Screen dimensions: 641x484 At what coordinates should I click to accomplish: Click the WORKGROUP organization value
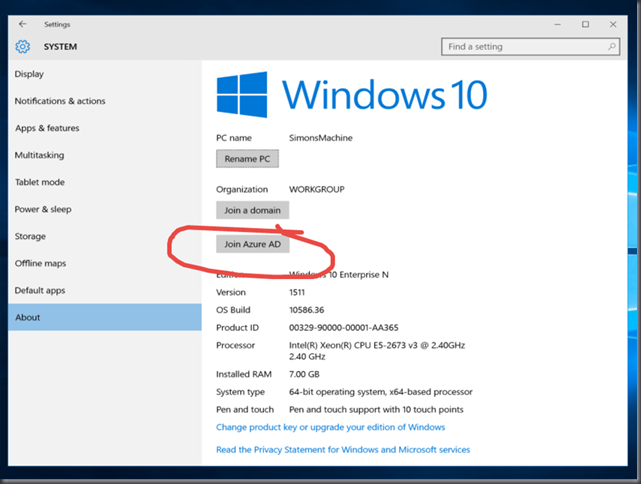coord(317,189)
